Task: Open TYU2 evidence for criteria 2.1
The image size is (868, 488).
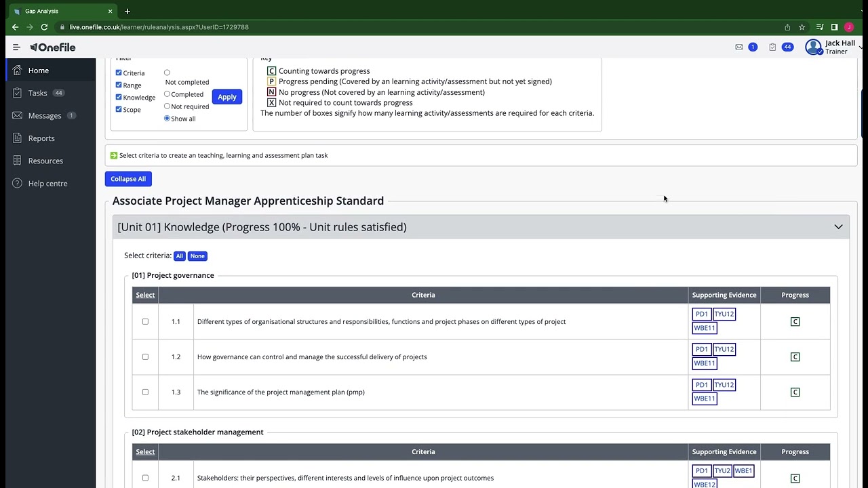Action: pyautogui.click(x=722, y=470)
